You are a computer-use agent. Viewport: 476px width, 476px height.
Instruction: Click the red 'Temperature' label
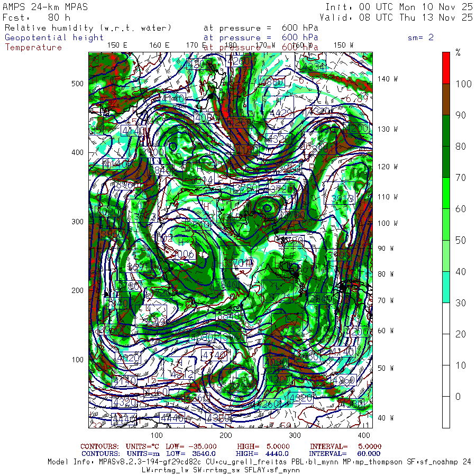tap(33, 48)
